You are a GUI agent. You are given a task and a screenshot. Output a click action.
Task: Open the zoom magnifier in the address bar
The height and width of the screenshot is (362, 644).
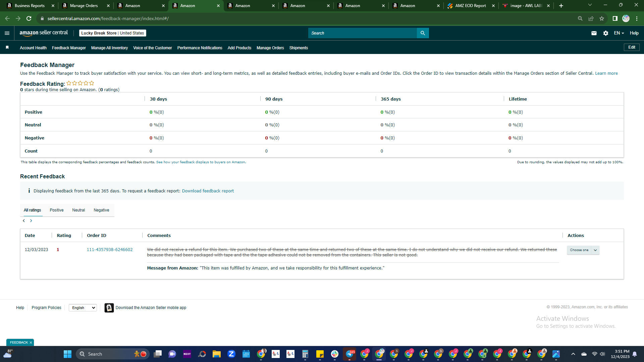point(580,18)
